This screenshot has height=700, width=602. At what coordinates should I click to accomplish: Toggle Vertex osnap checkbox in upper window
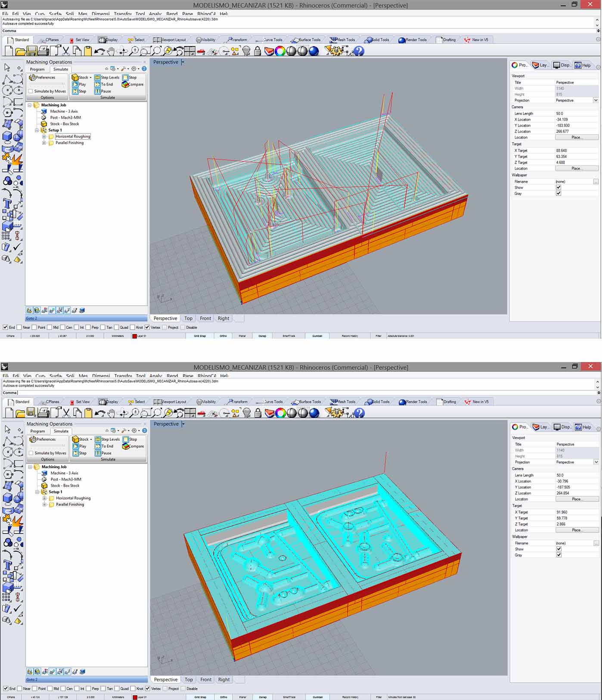[147, 327]
